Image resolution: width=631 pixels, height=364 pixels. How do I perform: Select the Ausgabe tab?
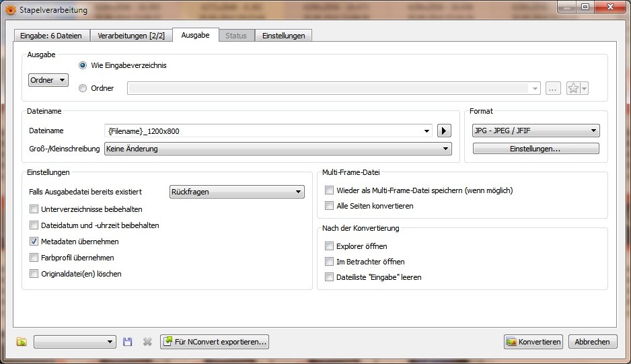pos(195,35)
